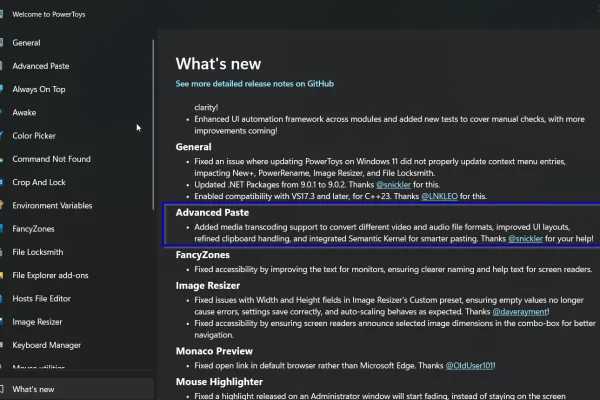Select Image Resizer in the sidebar
600x400 pixels.
(x=37, y=322)
